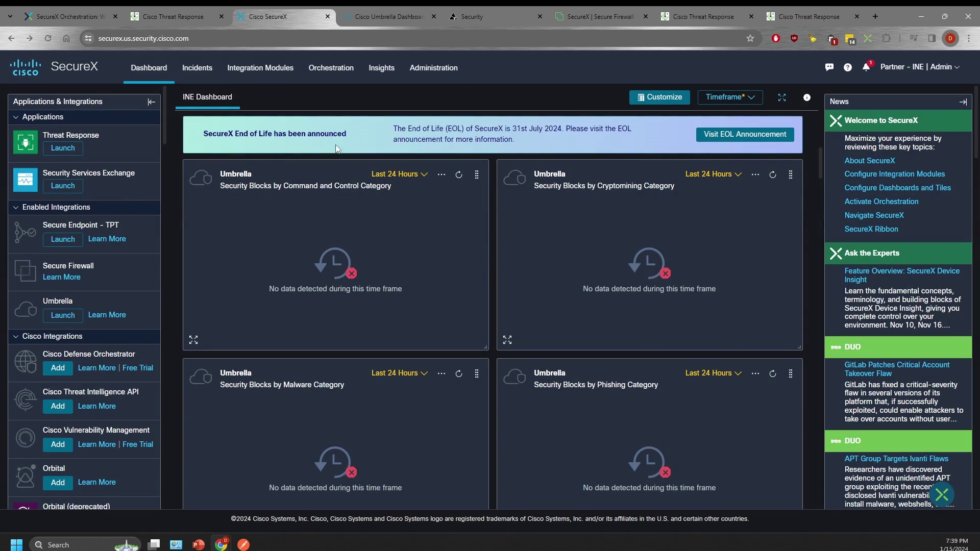This screenshot has height=551, width=980.
Task: Click Visit EOL Announcement button
Action: (x=745, y=134)
